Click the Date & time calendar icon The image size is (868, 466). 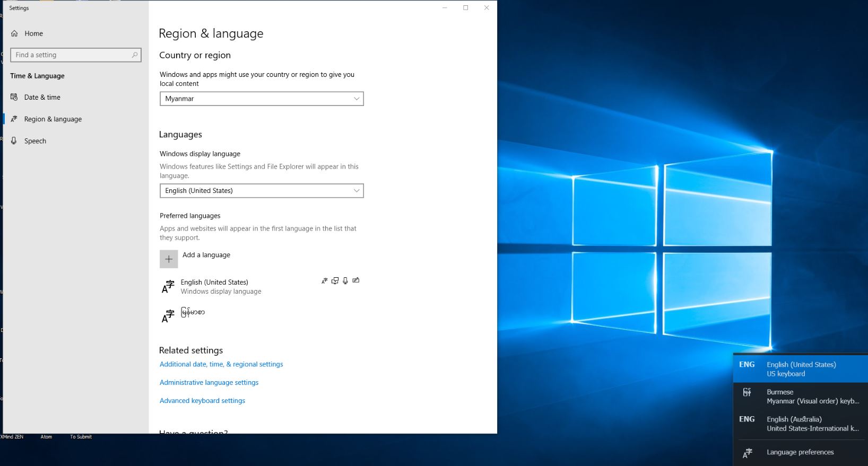[x=14, y=97]
